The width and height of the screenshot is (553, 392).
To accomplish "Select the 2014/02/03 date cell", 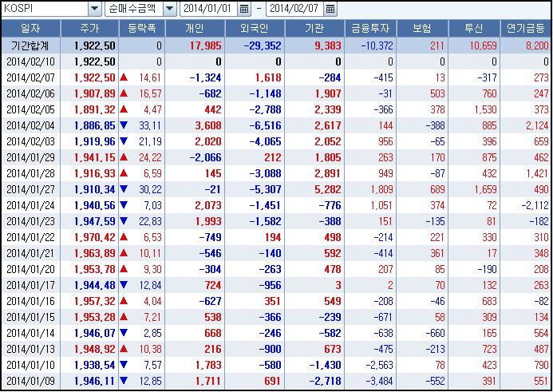I will click(30, 142).
